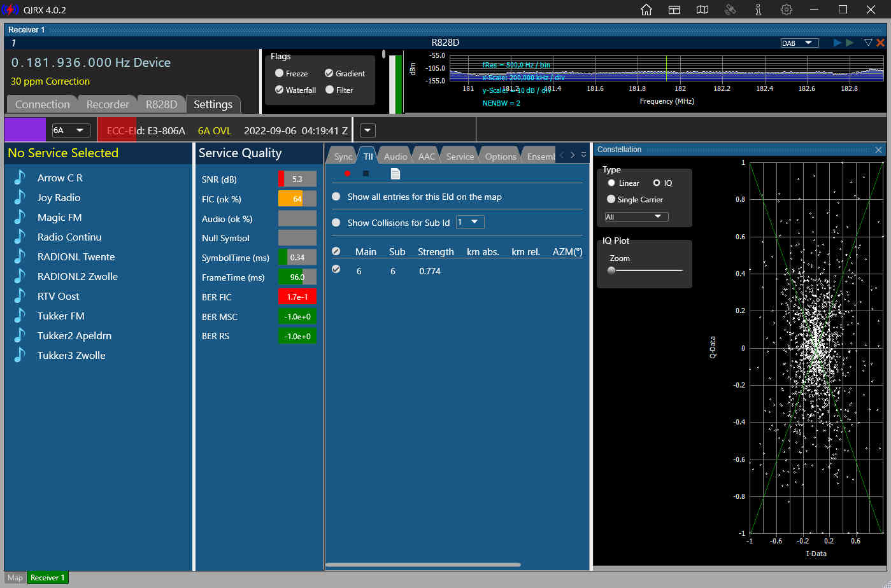The width and height of the screenshot is (891, 588).
Task: Click music note icon for Tukker2 Apeldrn
Action: [20, 335]
